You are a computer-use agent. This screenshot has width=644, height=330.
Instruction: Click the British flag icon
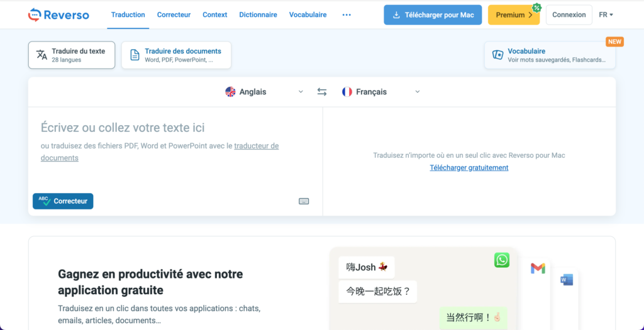[x=230, y=92]
